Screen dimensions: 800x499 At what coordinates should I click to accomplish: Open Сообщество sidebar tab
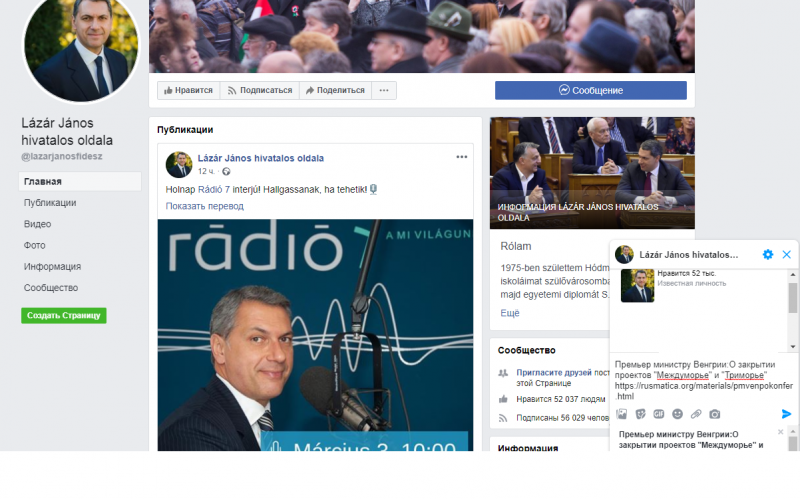51,288
